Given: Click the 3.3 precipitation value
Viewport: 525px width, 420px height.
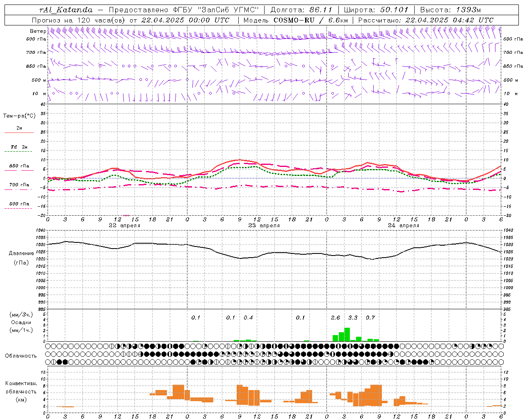Looking at the screenshot, I should click(353, 317).
